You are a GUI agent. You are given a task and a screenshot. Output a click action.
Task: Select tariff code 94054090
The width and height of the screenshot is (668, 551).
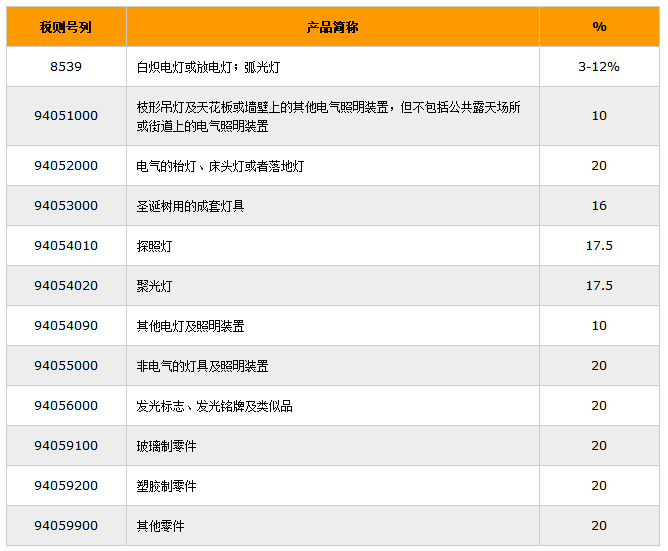tap(66, 326)
